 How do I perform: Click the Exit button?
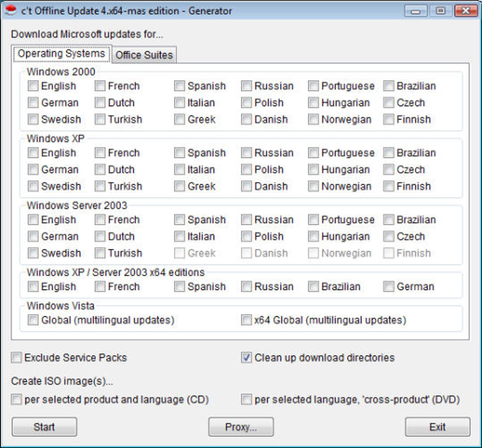pos(438,427)
